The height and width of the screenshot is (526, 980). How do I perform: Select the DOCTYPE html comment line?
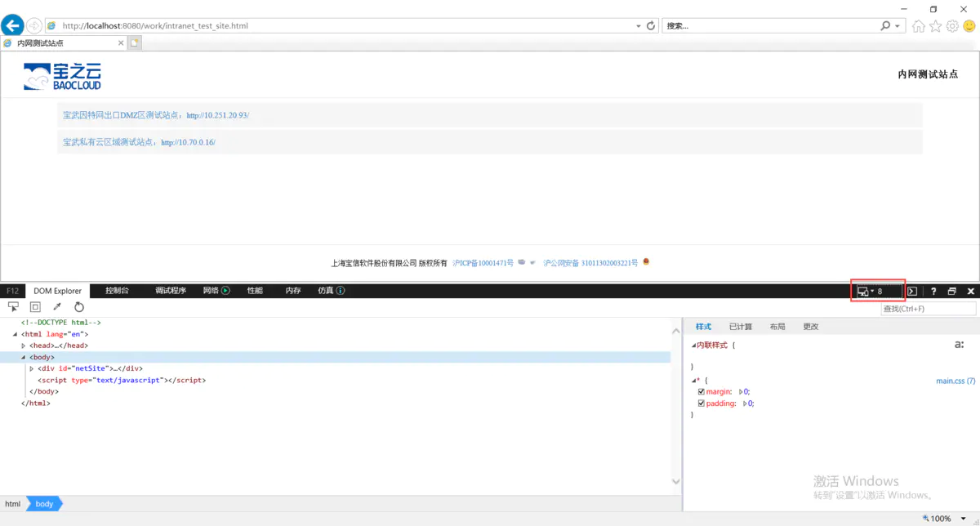pos(61,323)
